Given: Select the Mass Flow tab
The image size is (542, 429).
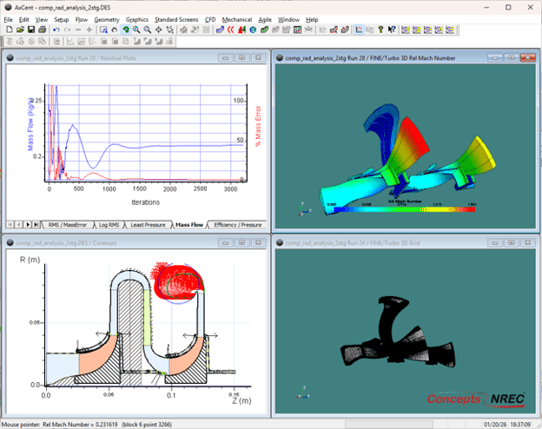Looking at the screenshot, I should coord(189,225).
